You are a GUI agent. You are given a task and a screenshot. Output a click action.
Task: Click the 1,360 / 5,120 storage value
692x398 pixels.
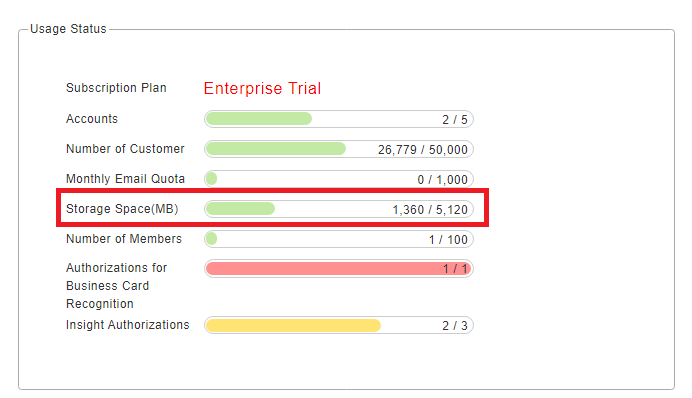click(x=430, y=210)
